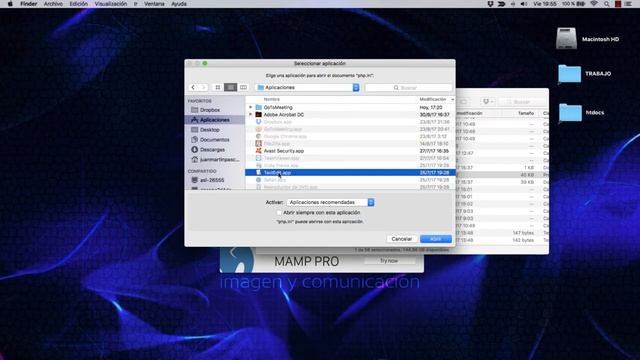The height and width of the screenshot is (360, 640).
Task: Open the Aplicaciones location popup
Action: click(x=307, y=87)
